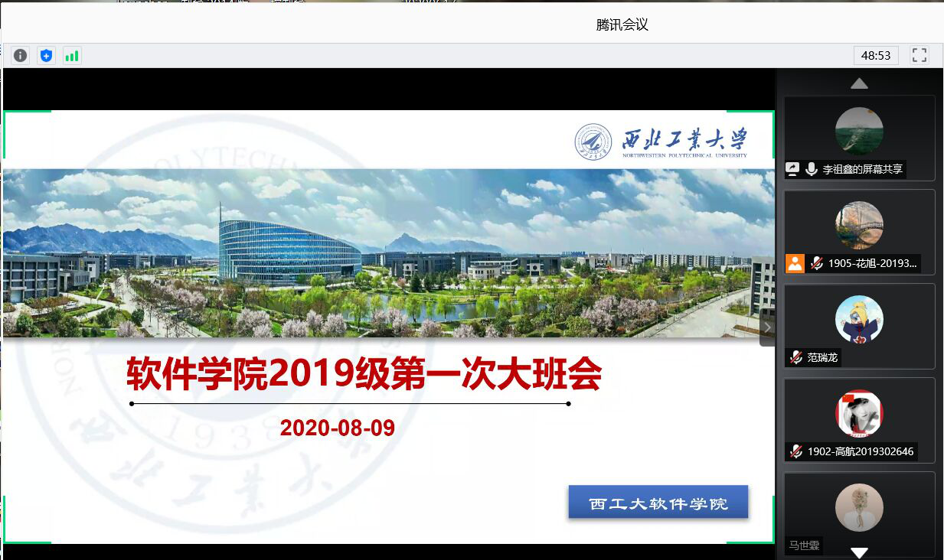Click 李祖鑫's active microphone icon
The width and height of the screenshot is (944, 560).
click(x=812, y=169)
